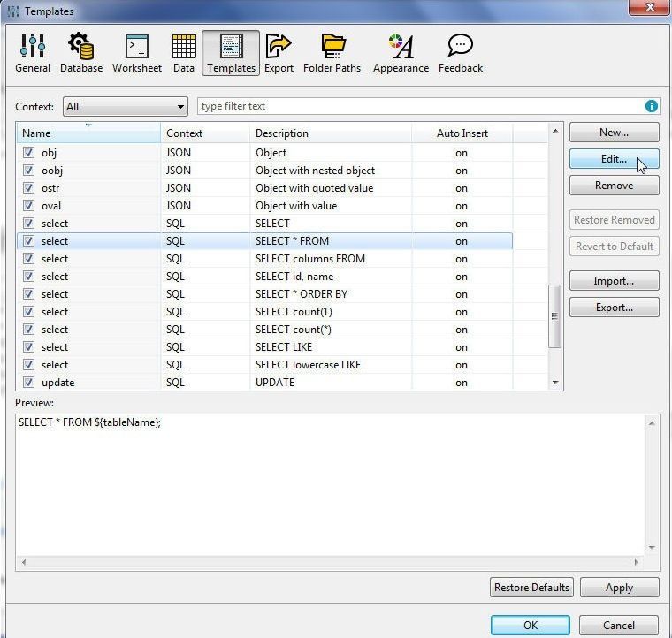Click the preview text 'SELECT * FROM ${tableName};'
Screen dimensions: 672x638
(x=89, y=422)
